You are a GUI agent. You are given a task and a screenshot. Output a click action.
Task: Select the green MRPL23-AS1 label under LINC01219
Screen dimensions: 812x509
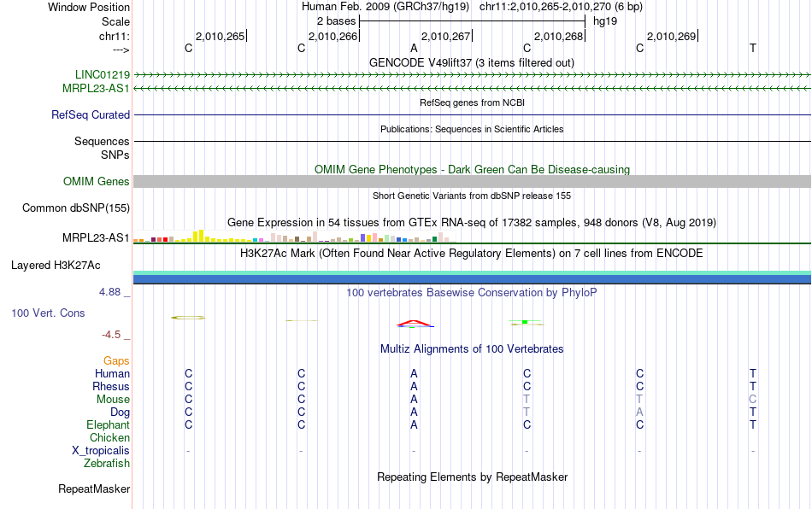point(96,89)
